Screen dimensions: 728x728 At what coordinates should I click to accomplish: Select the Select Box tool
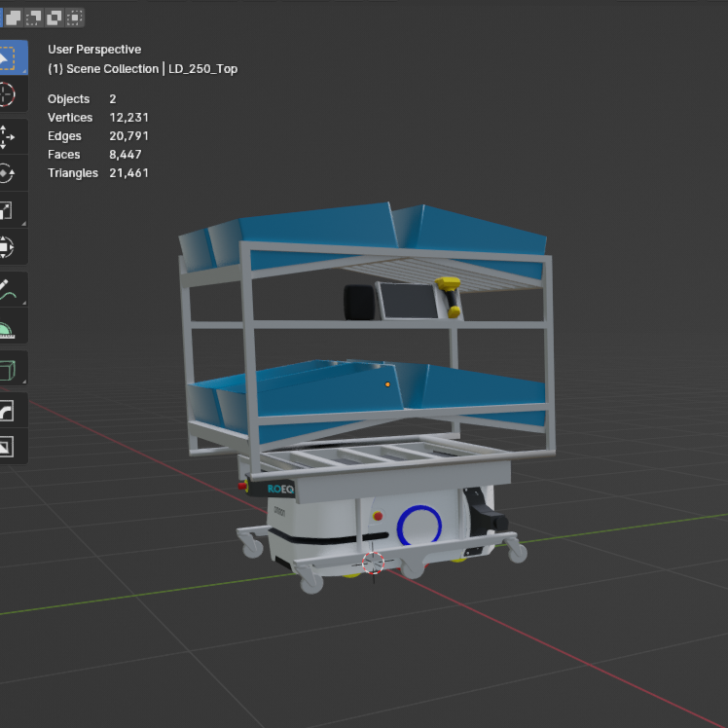[x=7, y=58]
